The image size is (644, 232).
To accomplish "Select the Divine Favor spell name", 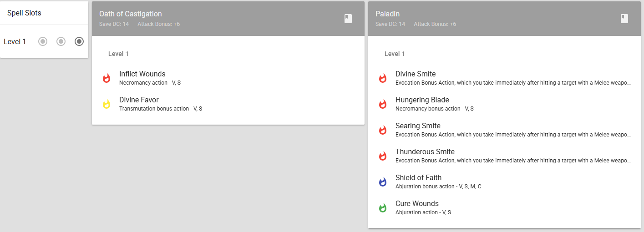I will (139, 100).
